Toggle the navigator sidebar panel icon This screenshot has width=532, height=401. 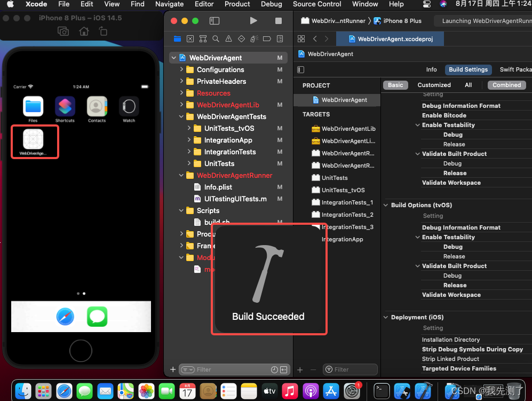[x=215, y=21]
